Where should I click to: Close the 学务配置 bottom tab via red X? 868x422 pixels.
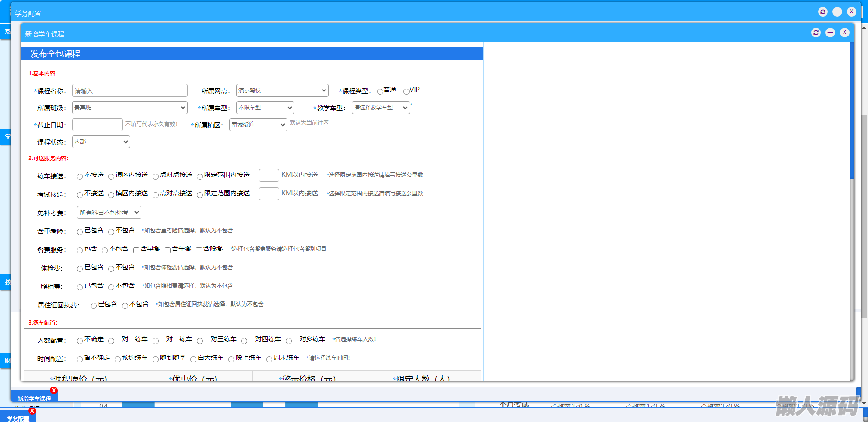click(32, 411)
